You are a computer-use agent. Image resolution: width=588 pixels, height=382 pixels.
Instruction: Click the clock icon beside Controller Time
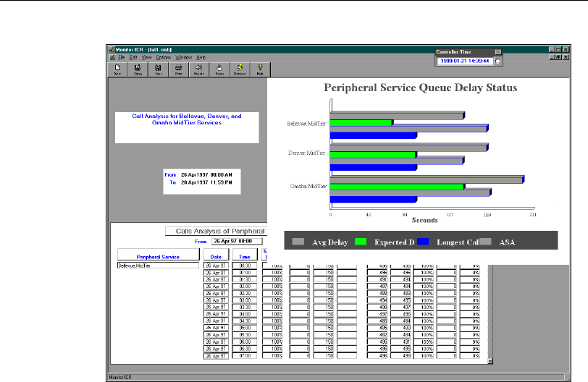(497, 61)
